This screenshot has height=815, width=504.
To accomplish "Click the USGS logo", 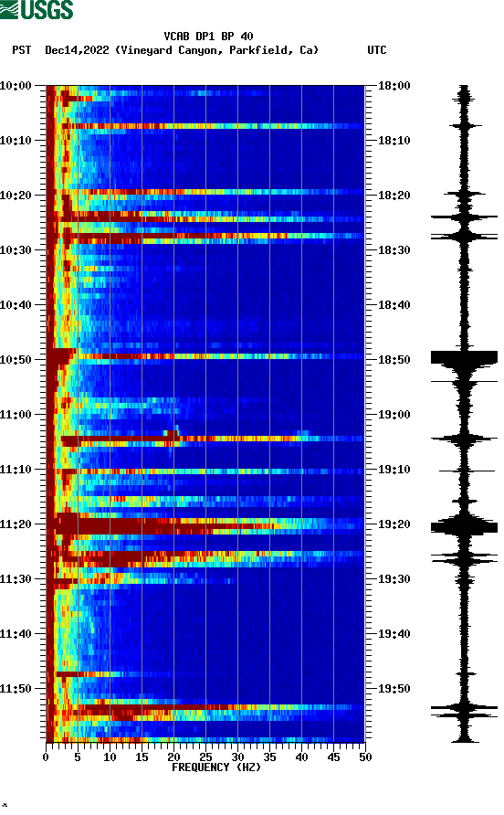I will [x=37, y=9].
